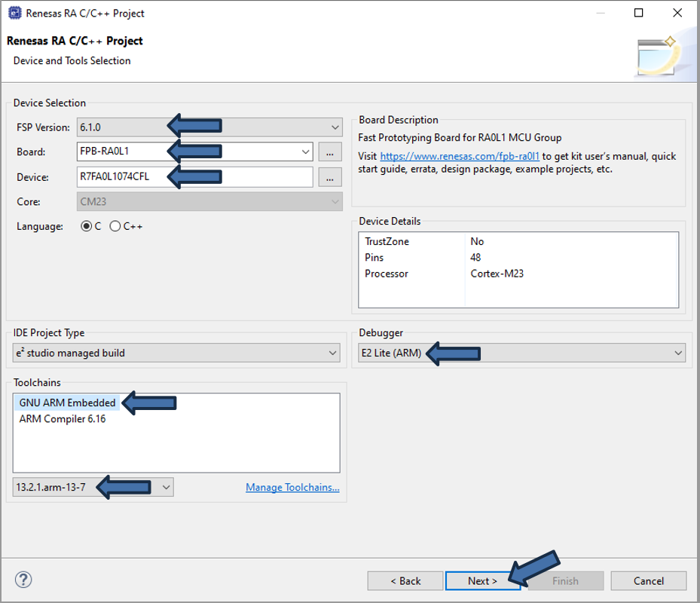This screenshot has width=700, height=603.
Task: Click the Cancel button
Action: [648, 580]
